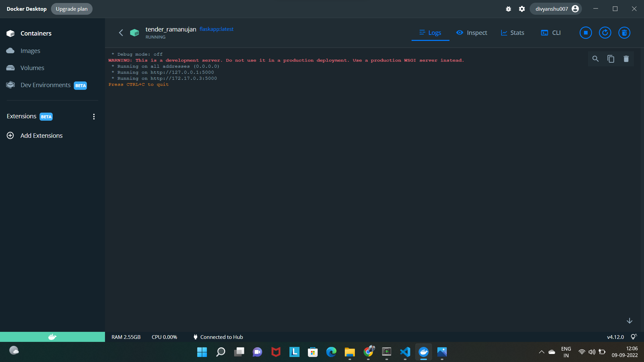Open the Stats tab
Image resolution: width=644 pixels, height=362 pixels.
[512, 33]
